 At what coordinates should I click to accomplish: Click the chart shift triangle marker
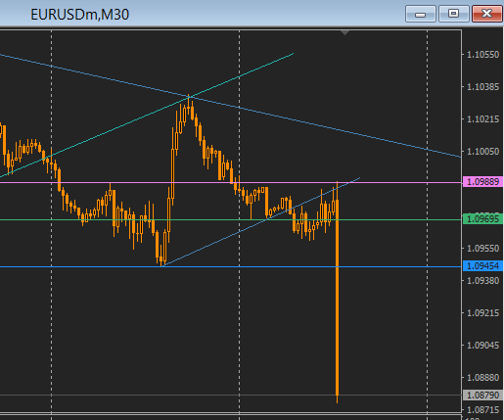(x=344, y=32)
